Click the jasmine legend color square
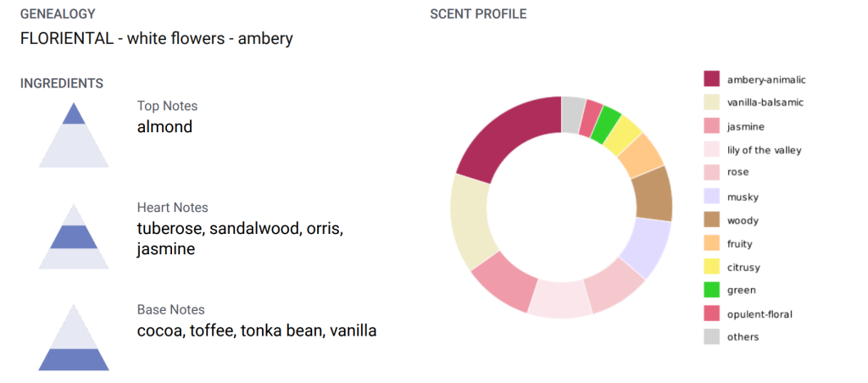Screen dimensions: 868x383 (x=712, y=126)
